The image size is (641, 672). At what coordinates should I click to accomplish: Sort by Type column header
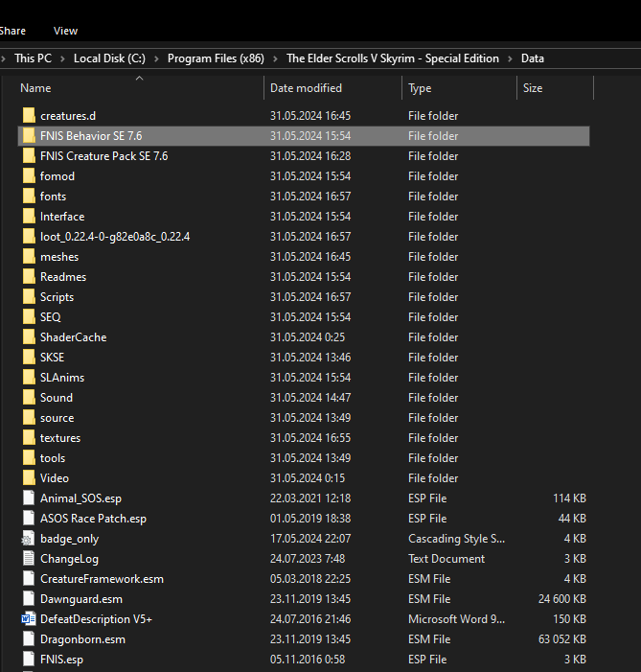click(420, 88)
